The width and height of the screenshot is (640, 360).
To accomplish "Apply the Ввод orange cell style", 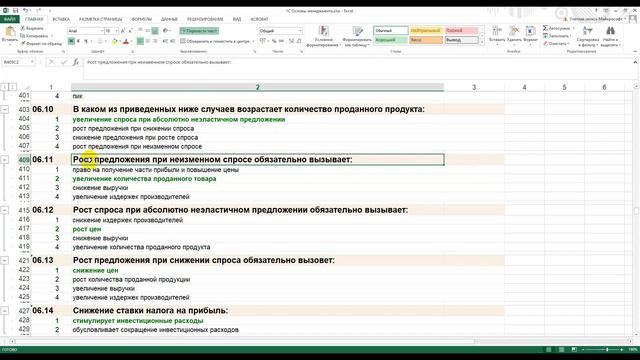I will coord(425,40).
